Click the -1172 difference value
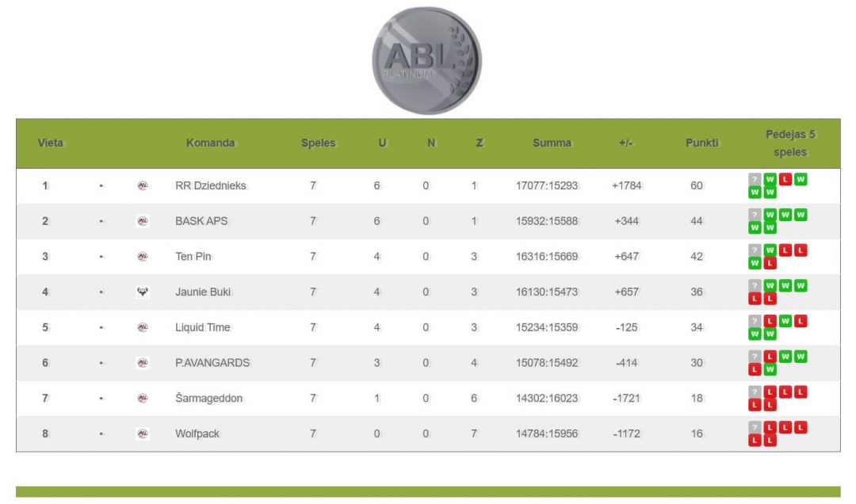Screen dimensions: 856x504 pos(627,434)
